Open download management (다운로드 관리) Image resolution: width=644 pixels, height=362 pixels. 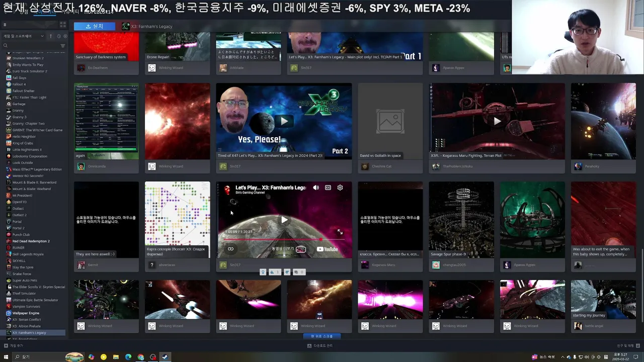pos(320,346)
